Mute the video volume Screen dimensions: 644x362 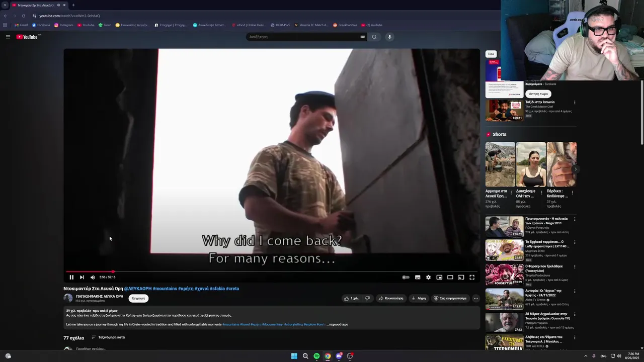tap(93, 277)
